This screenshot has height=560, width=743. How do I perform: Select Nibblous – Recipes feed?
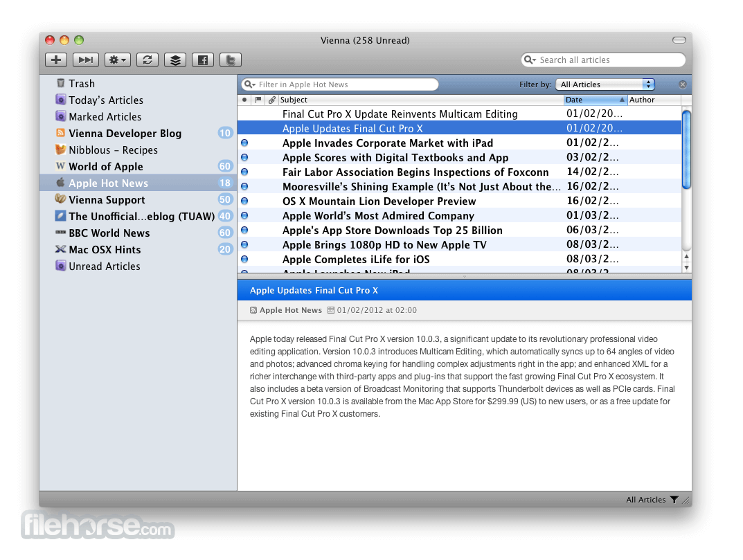coord(138,150)
